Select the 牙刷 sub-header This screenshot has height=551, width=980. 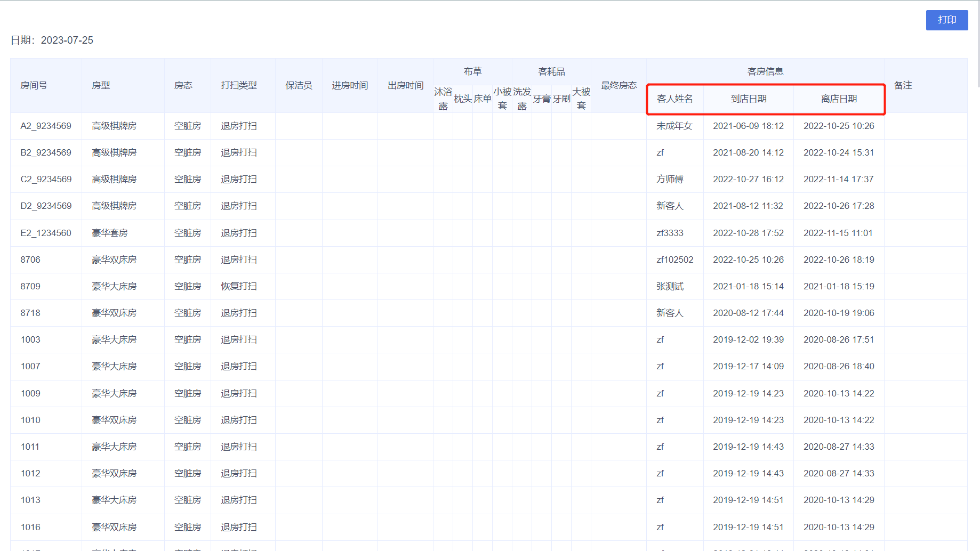point(561,99)
